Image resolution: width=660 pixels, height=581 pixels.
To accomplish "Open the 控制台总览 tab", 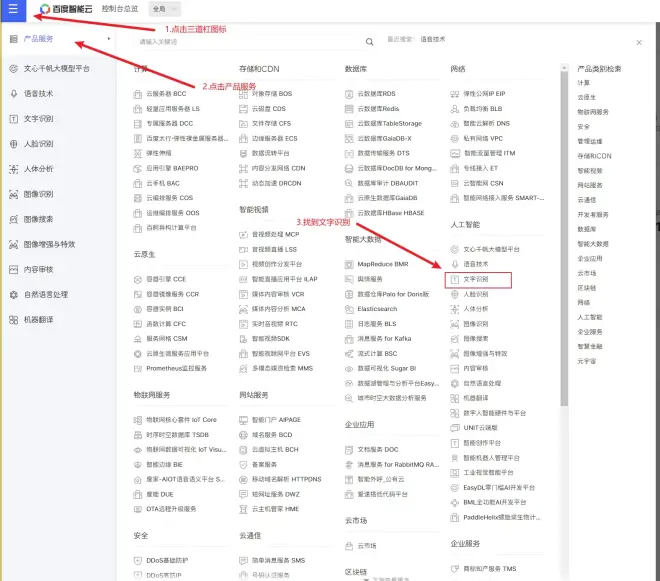I will coord(120,9).
